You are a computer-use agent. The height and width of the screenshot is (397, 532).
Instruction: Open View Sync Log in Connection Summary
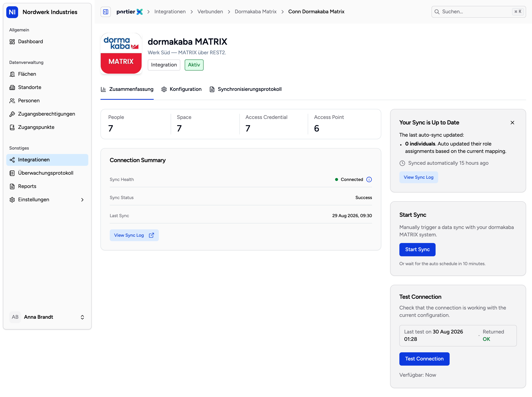[x=134, y=235]
